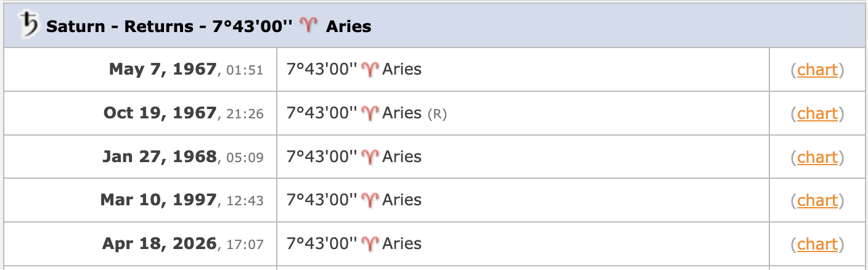868x270 pixels.
Task: Click the (R) retrograde marker
Action: tap(436, 114)
